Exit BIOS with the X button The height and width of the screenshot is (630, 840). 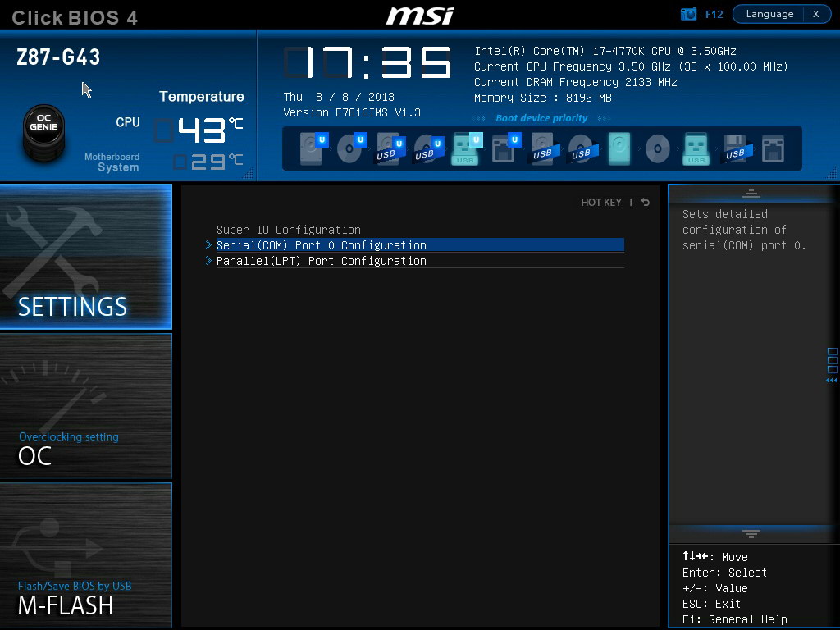click(x=816, y=14)
